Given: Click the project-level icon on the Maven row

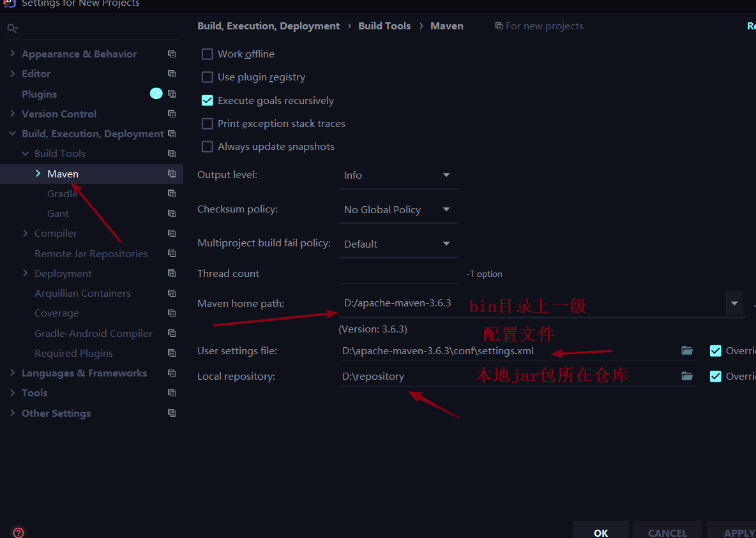Looking at the screenshot, I should [x=172, y=174].
